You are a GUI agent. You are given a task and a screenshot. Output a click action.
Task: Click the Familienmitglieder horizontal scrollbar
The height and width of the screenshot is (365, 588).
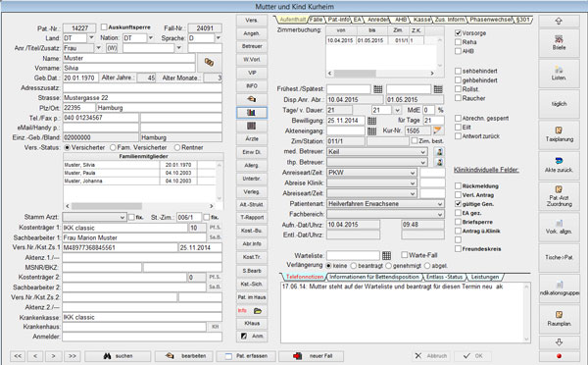click(139, 206)
